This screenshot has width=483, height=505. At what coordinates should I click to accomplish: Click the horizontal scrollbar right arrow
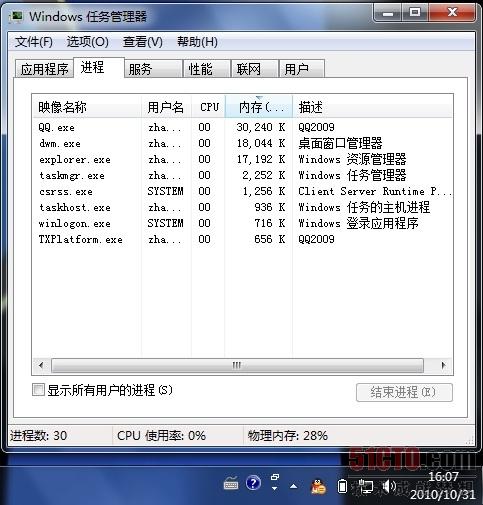click(443, 365)
